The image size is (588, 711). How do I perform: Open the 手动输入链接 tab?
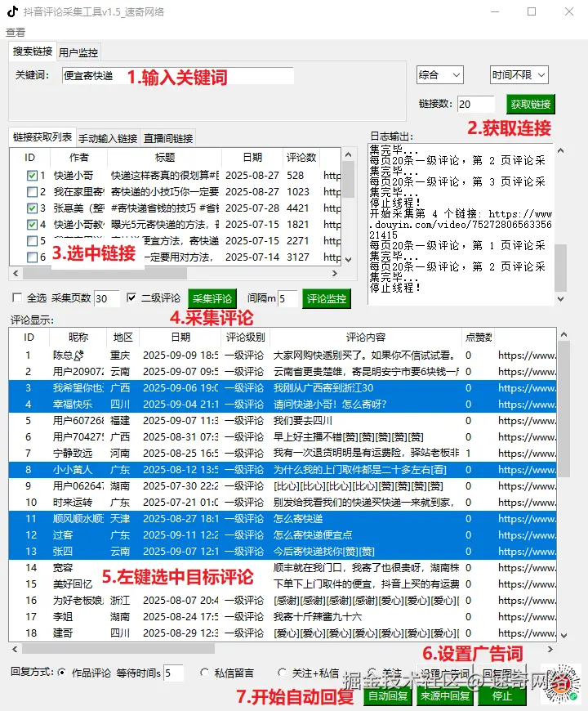[x=108, y=138]
